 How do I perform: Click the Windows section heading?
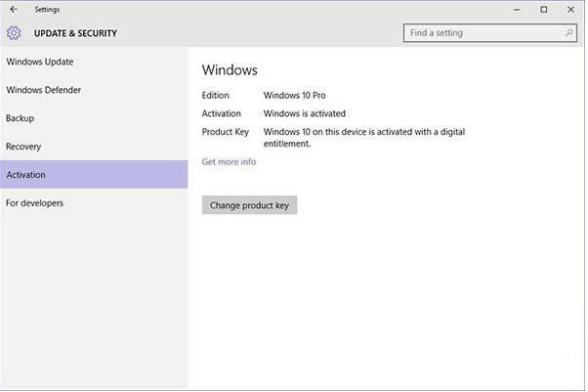pyautogui.click(x=230, y=70)
